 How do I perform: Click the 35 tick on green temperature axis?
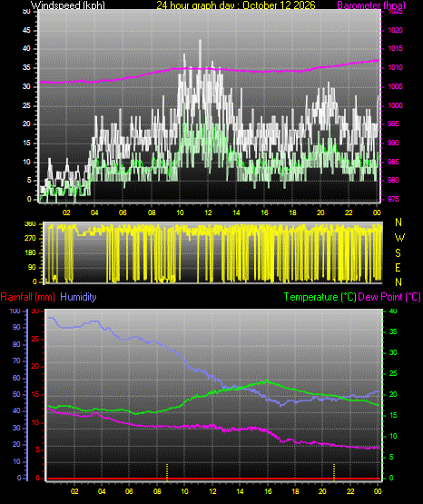[393, 332]
